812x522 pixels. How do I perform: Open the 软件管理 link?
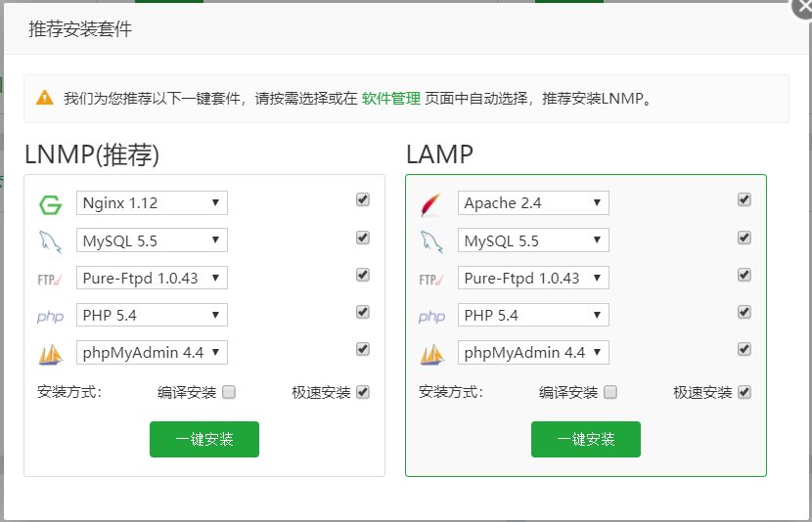(391, 99)
